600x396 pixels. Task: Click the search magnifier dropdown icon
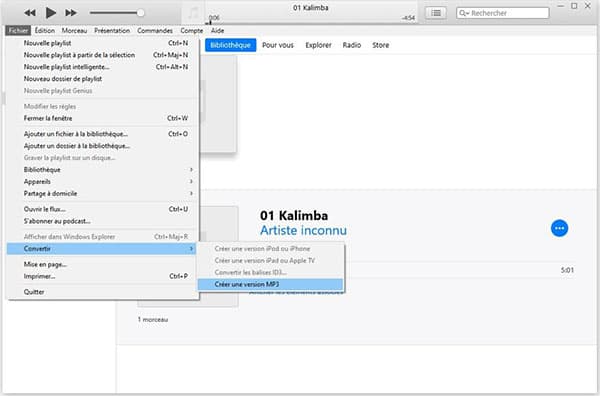464,13
